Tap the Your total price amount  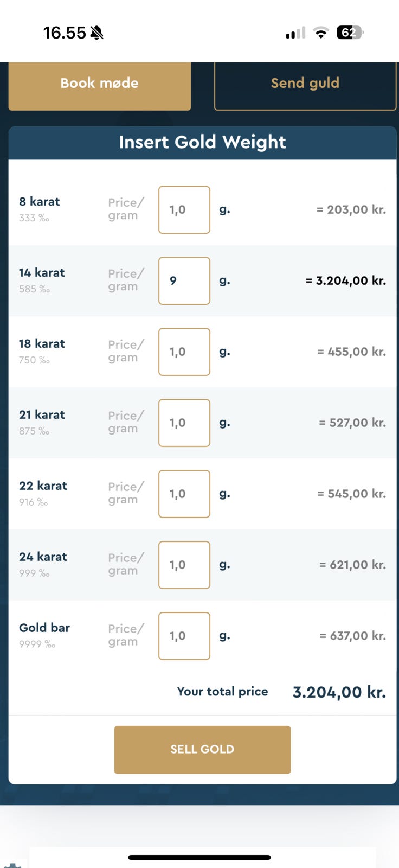point(339,692)
